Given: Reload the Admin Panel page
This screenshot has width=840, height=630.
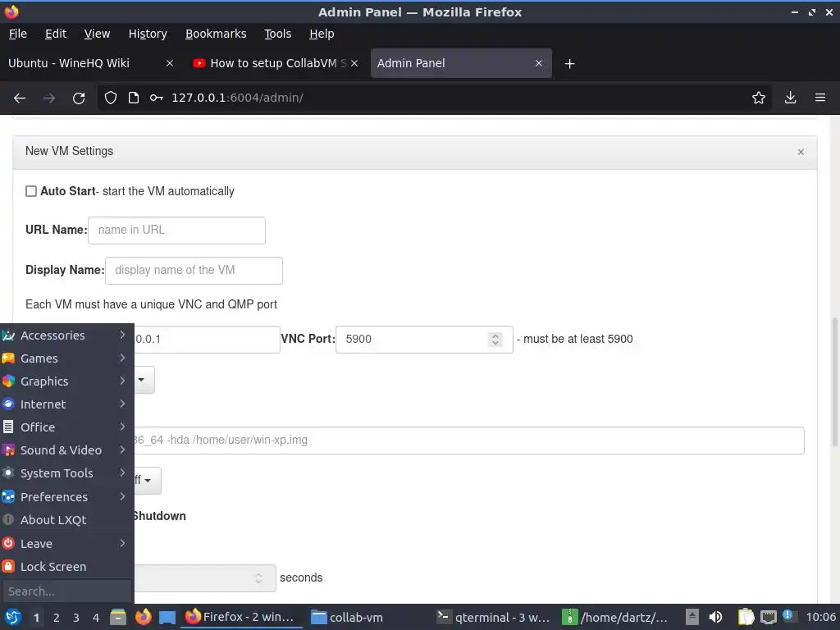Looking at the screenshot, I should pos(79,98).
